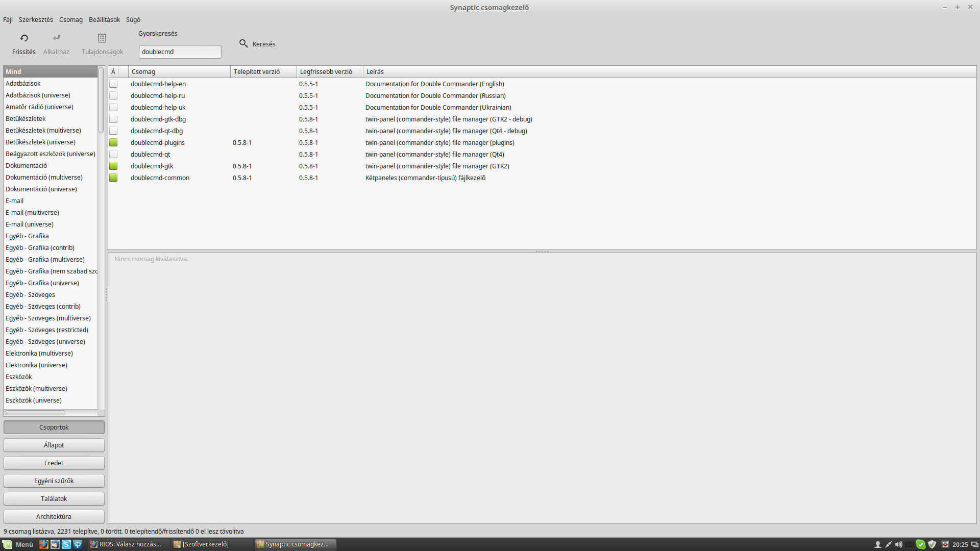Viewport: 980px width, 551px height.
Task: Click Kétpaneles fájlkezelő description text
Action: pos(425,178)
